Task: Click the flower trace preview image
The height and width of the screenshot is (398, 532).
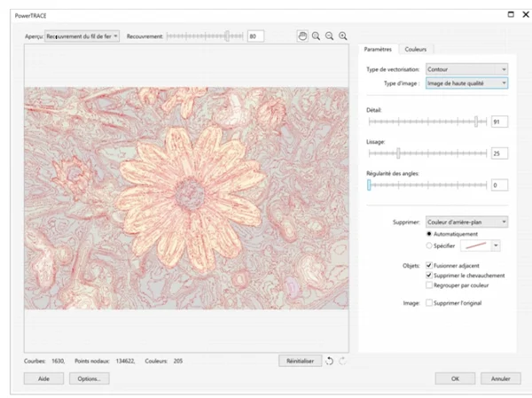Action: pos(186,199)
